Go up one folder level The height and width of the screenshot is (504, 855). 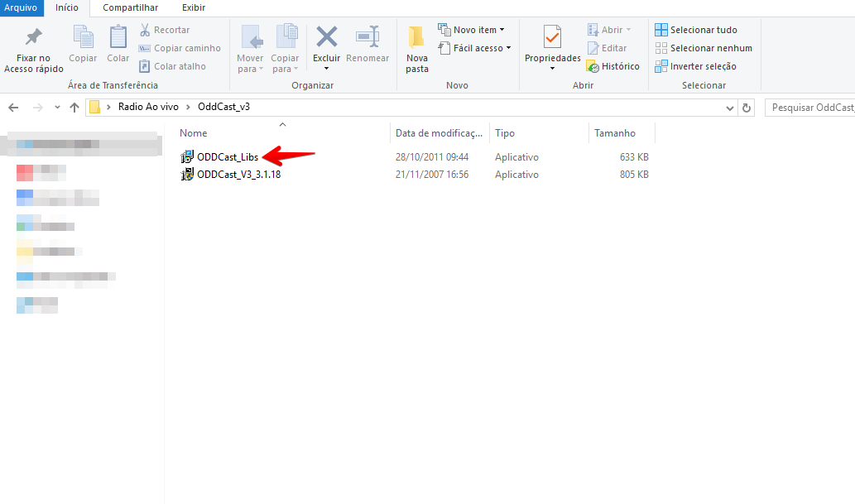click(x=74, y=108)
